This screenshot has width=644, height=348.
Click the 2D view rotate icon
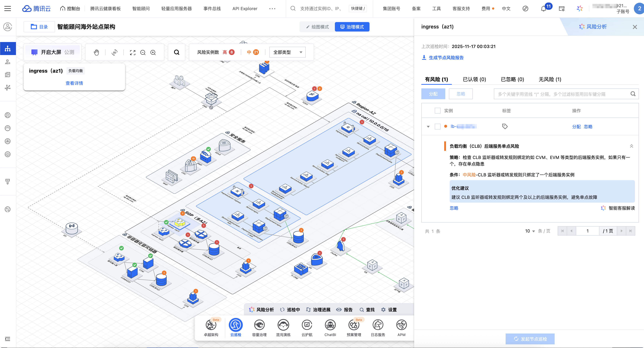pyautogui.click(x=115, y=53)
